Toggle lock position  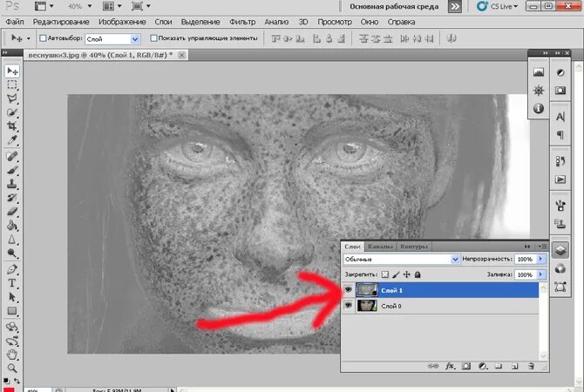click(407, 274)
